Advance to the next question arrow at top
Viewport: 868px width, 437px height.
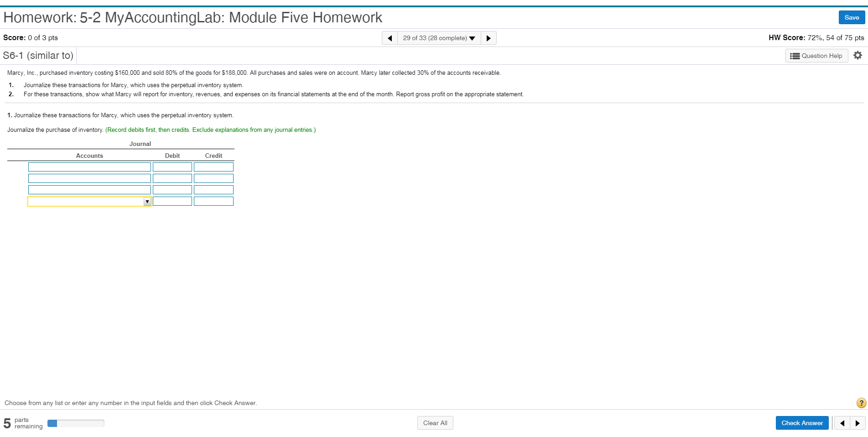[488, 38]
